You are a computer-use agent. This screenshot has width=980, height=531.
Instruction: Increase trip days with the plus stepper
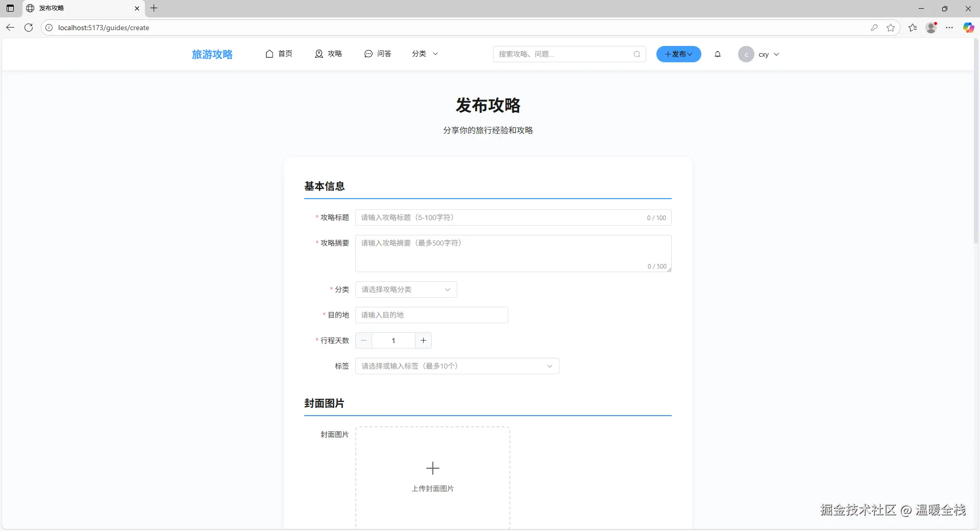423,341
